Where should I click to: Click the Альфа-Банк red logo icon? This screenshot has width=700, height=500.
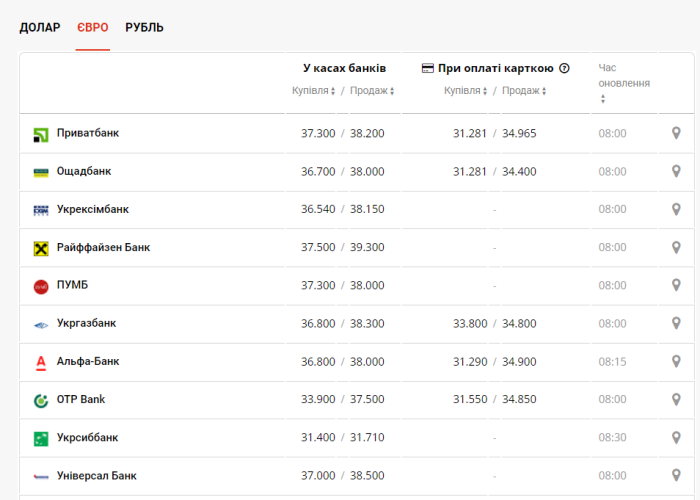pos(41,362)
